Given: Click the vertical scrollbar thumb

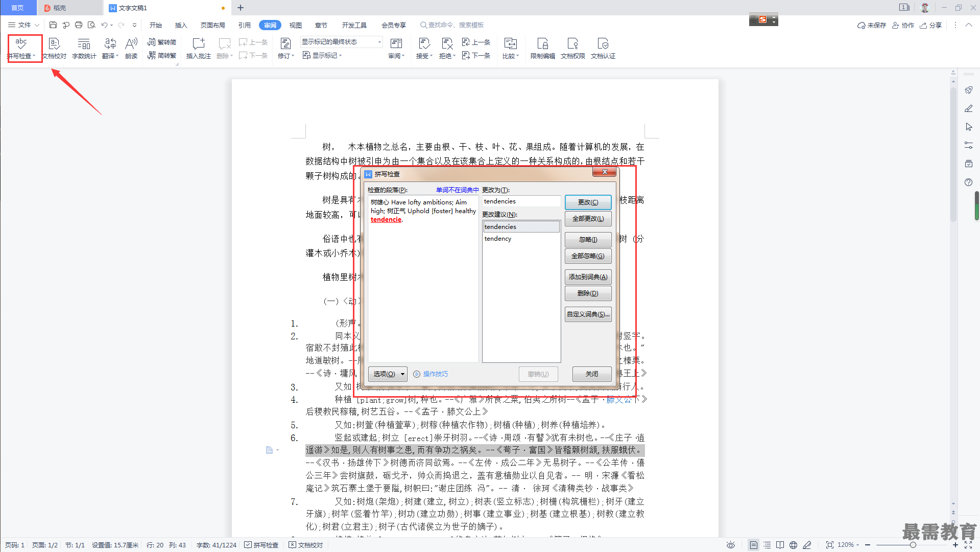Looking at the screenshot, I should tap(953, 153).
